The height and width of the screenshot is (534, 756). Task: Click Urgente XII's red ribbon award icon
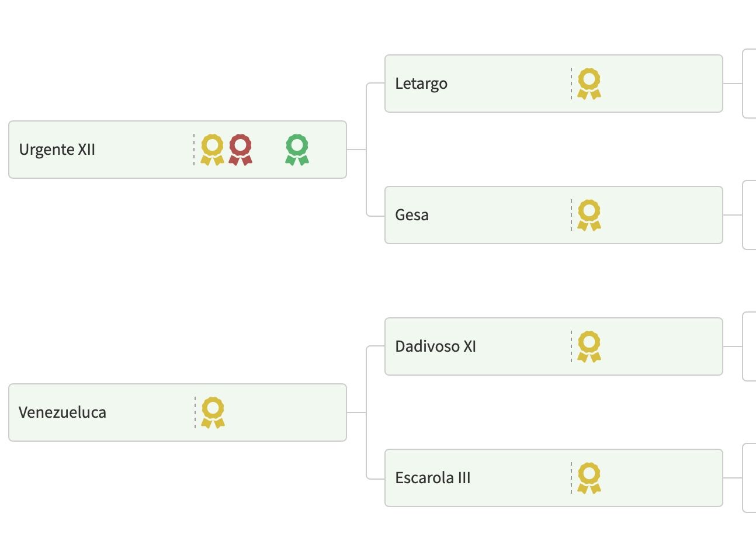tap(240, 150)
